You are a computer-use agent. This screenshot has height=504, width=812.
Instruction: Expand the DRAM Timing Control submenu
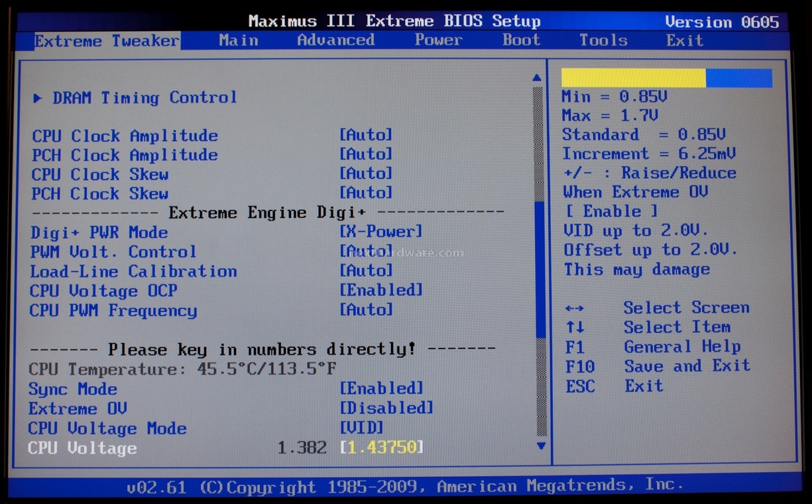(x=145, y=97)
